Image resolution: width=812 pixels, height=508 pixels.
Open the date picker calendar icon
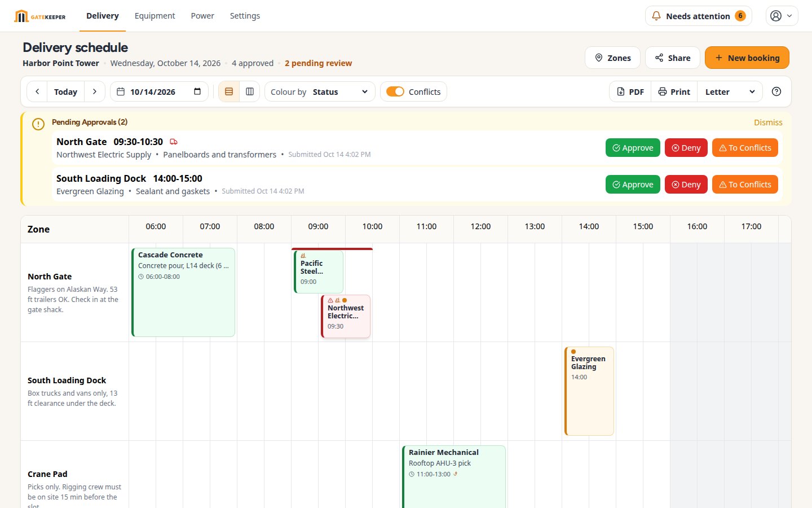(x=197, y=91)
